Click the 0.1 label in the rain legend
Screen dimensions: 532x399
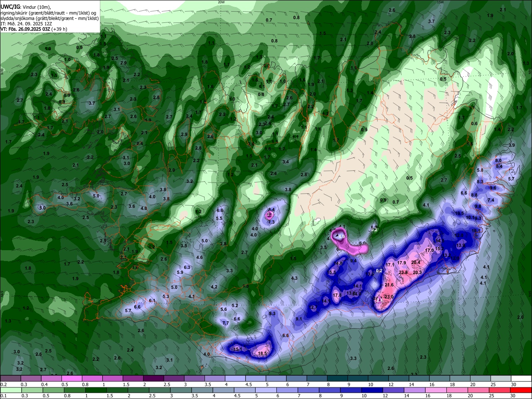[x=3, y=396]
